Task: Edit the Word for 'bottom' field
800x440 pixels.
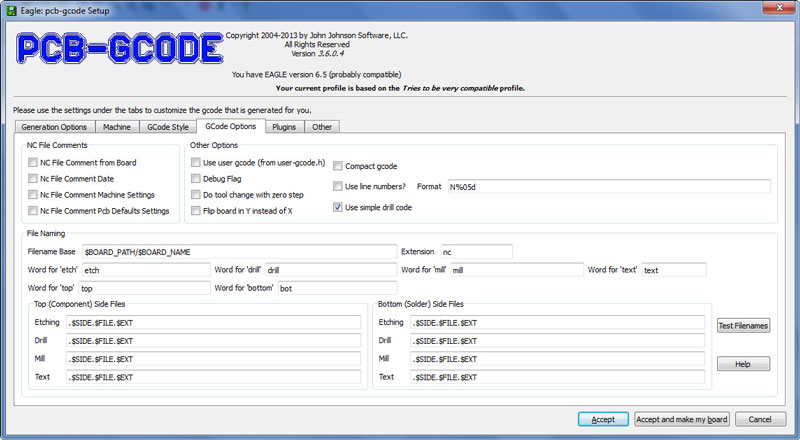Action: [337, 288]
